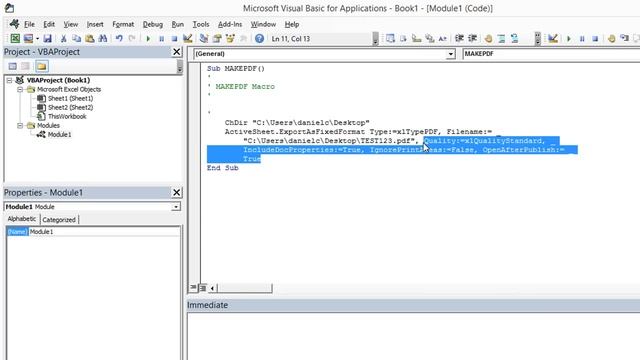
Task: Outdent the selected code with the Outdent icon
Action: click(x=472, y=38)
